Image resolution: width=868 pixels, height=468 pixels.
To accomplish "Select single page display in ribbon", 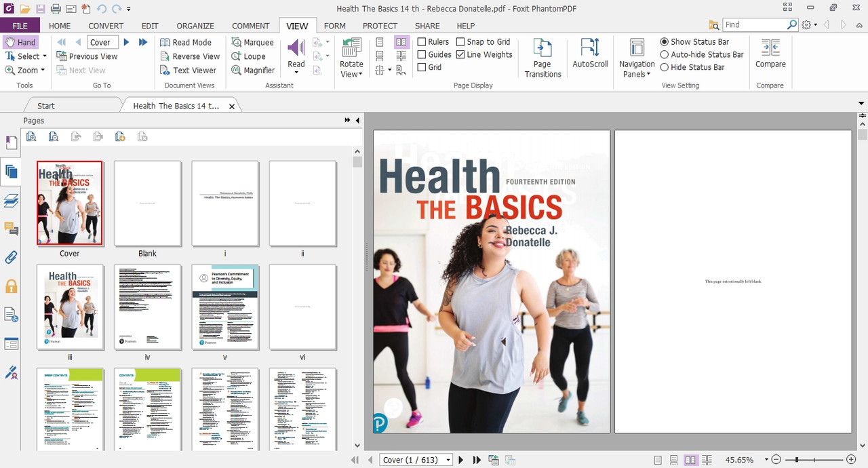I will [380, 42].
